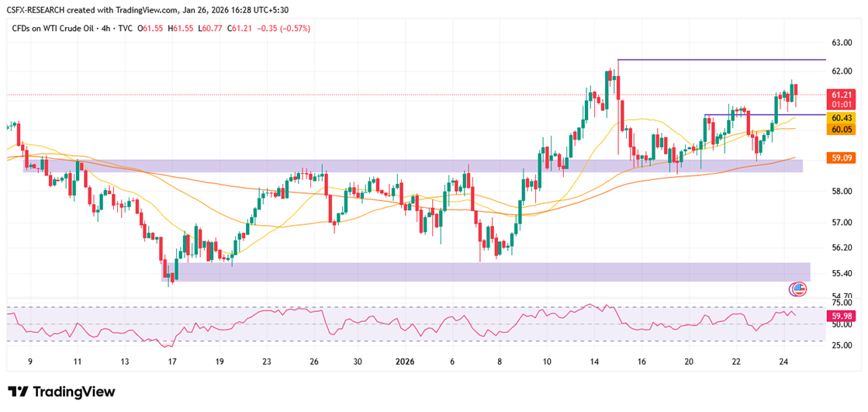
Task: Click the 63.00 level on the price axis
Action: tap(842, 43)
